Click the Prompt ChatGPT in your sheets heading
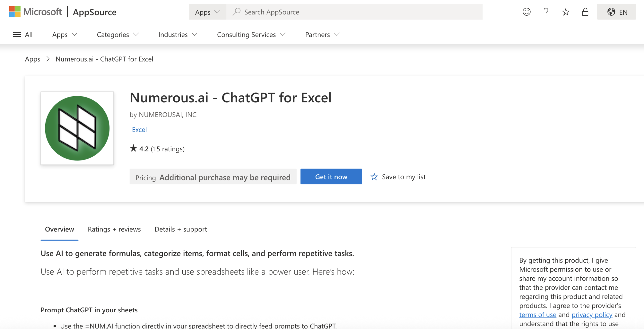Screen dimensions: 644x329 pyautogui.click(x=89, y=310)
